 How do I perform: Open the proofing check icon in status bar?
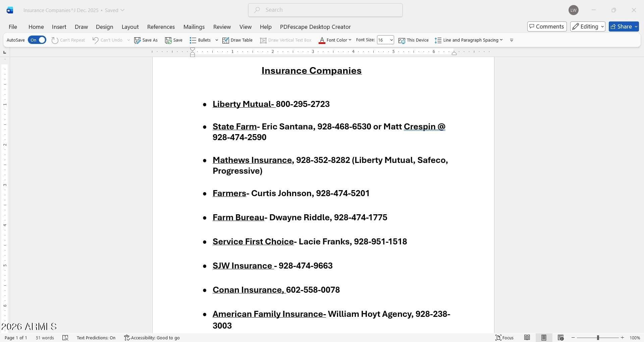65,338
